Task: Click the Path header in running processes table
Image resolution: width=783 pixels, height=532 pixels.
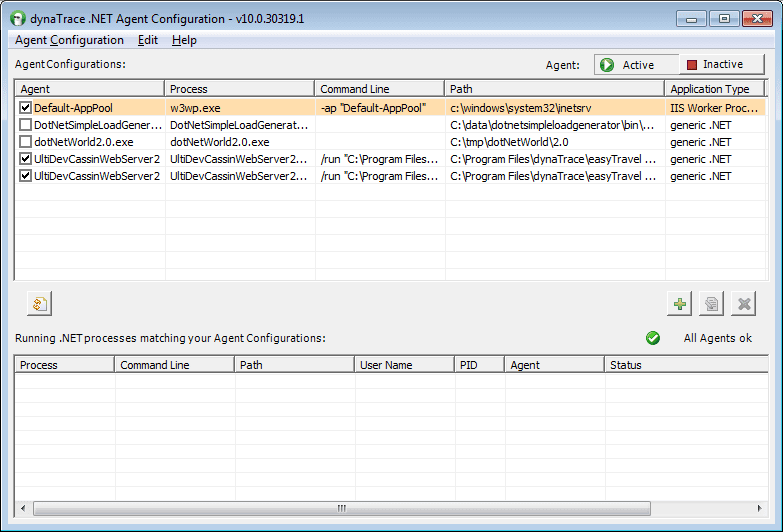Action: click(x=295, y=365)
